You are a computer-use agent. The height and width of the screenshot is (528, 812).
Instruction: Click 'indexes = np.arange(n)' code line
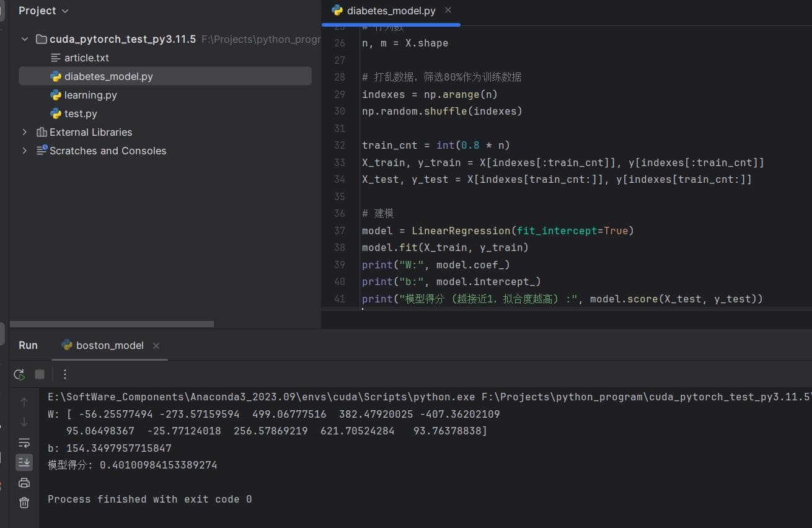point(430,94)
